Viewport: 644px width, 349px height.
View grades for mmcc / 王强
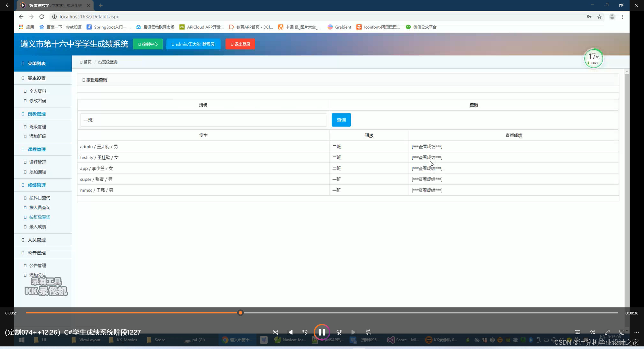coord(427,190)
